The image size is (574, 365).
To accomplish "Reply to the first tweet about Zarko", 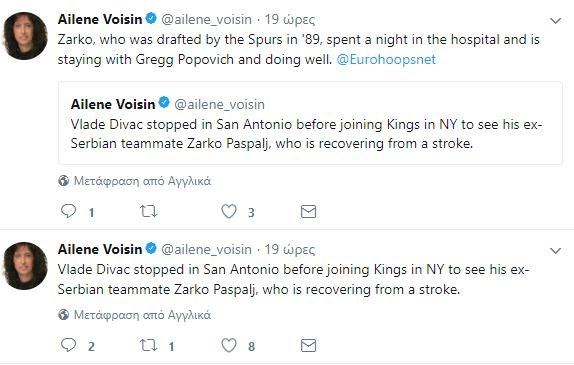I will point(68,211).
